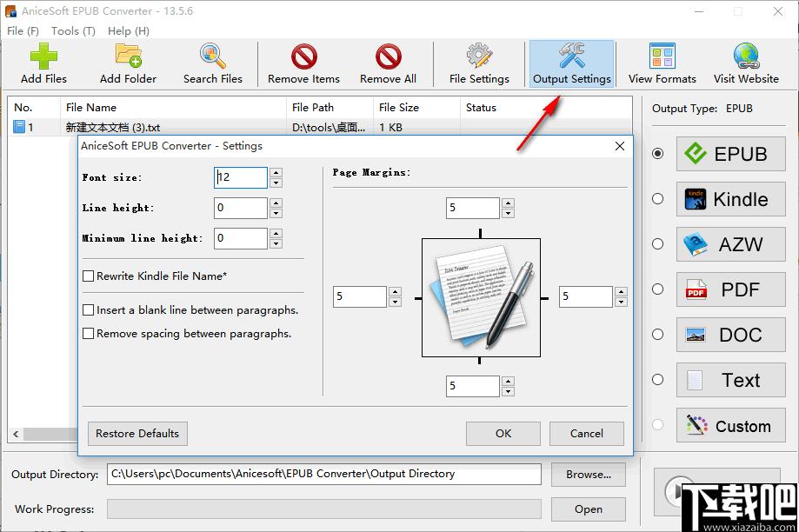Sort by Status column header
The height and width of the screenshot is (532, 799).
click(x=546, y=108)
